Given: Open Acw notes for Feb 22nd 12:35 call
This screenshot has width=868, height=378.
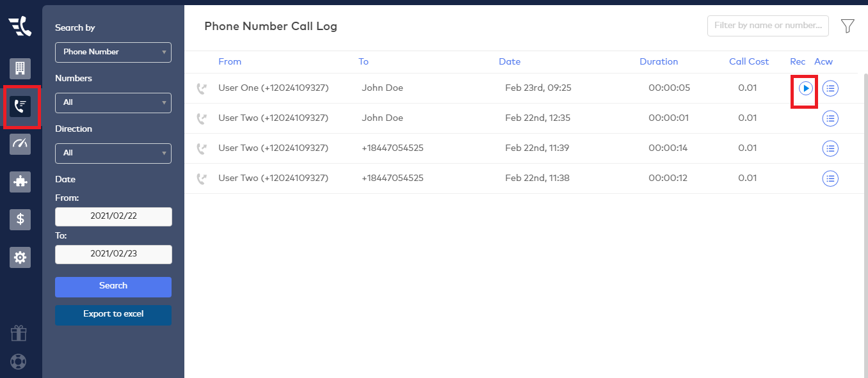Looking at the screenshot, I should click(x=830, y=118).
